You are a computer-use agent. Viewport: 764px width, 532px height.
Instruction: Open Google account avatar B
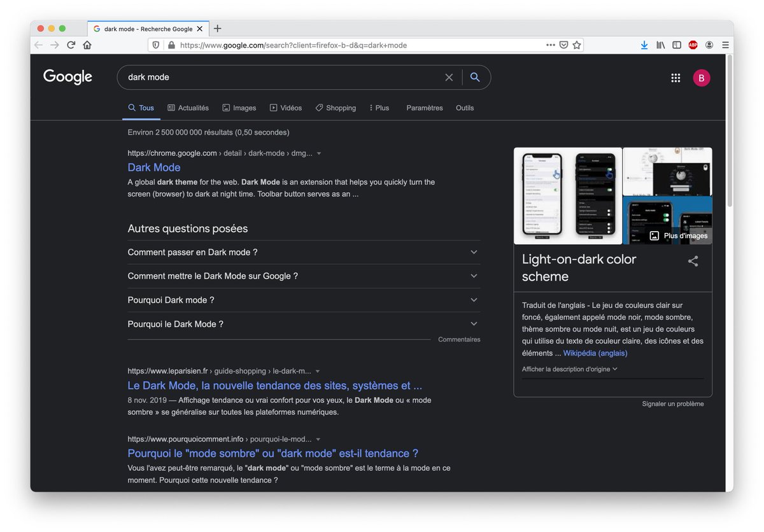click(x=702, y=78)
